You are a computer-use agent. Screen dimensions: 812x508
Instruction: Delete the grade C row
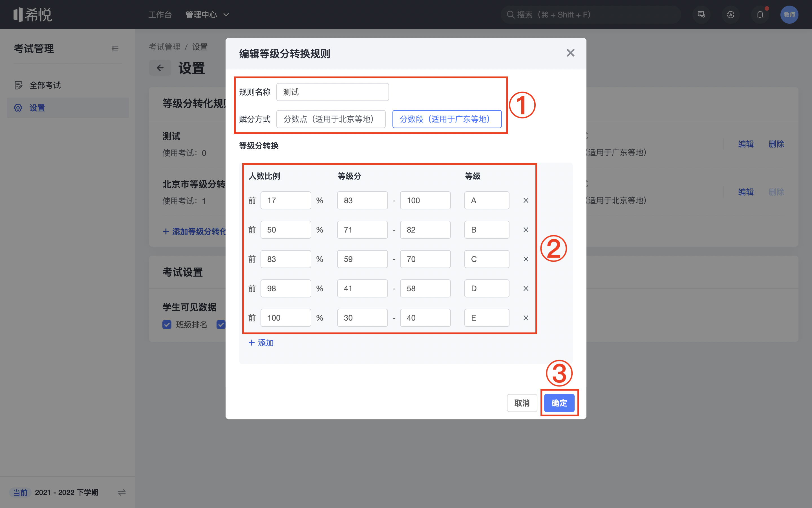click(526, 259)
